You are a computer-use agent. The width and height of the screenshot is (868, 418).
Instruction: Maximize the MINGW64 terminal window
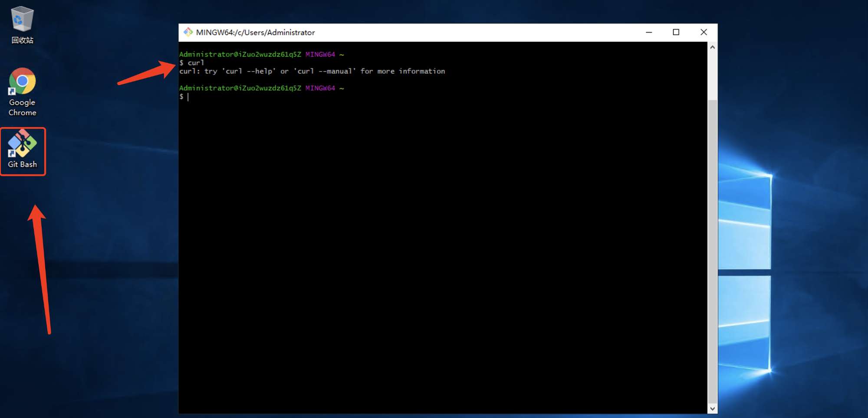pyautogui.click(x=676, y=32)
